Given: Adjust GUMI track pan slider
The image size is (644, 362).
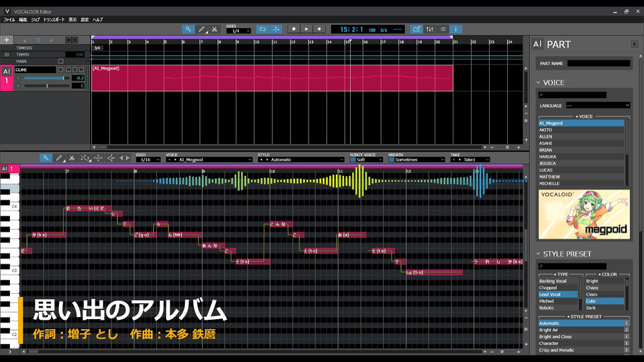Looking at the screenshot, I should pos(46,86).
